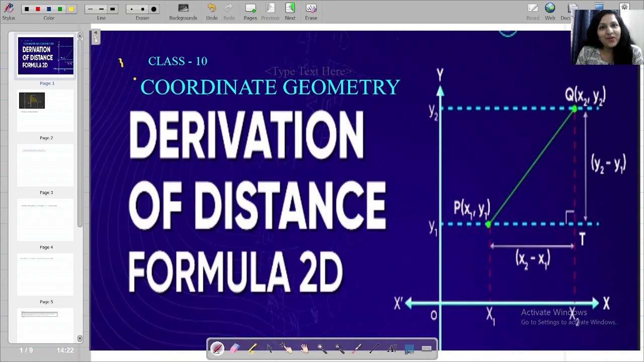Select the hand scroll tool

[x=304, y=348]
